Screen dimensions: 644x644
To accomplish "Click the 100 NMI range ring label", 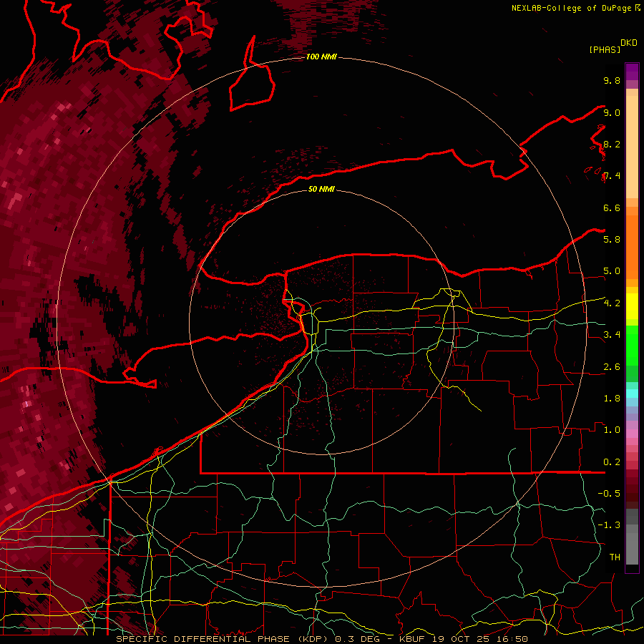I will (321, 57).
